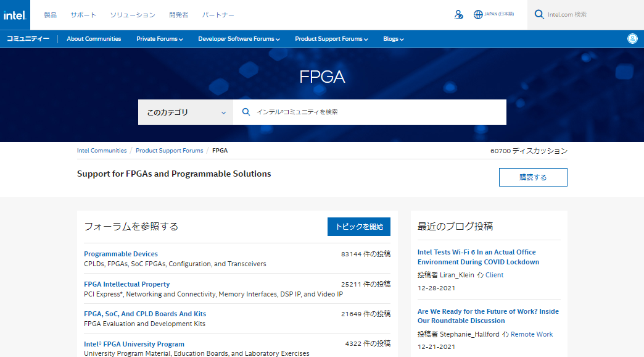644x357 pixels.
Task: Click the 21649 件の投稿 post count
Action: pyautogui.click(x=366, y=314)
